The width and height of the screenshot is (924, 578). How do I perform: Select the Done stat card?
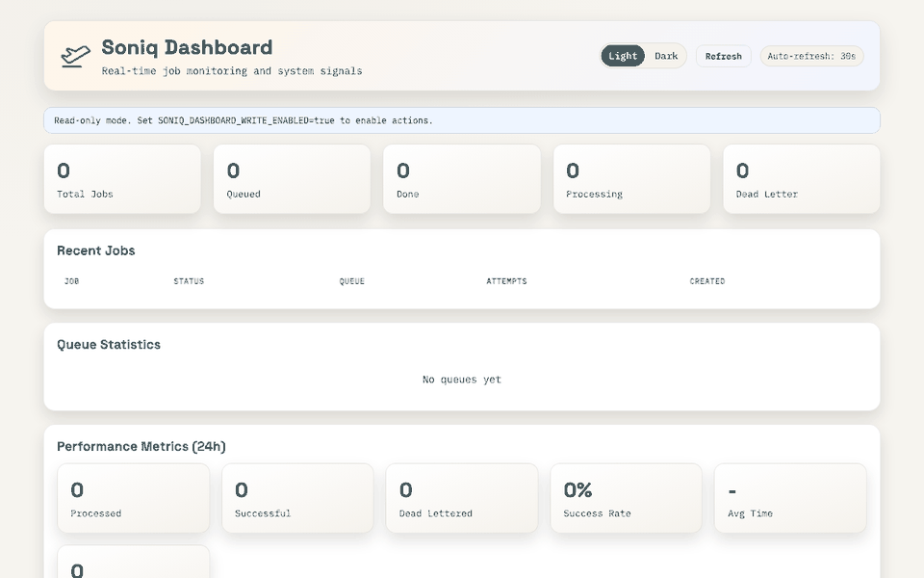tap(462, 179)
